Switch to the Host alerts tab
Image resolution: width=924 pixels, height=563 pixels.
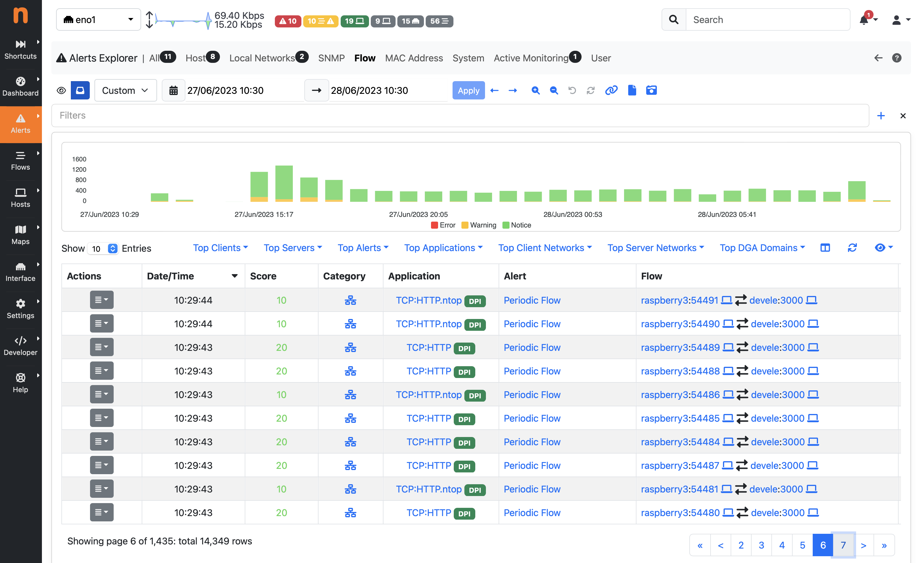click(196, 58)
